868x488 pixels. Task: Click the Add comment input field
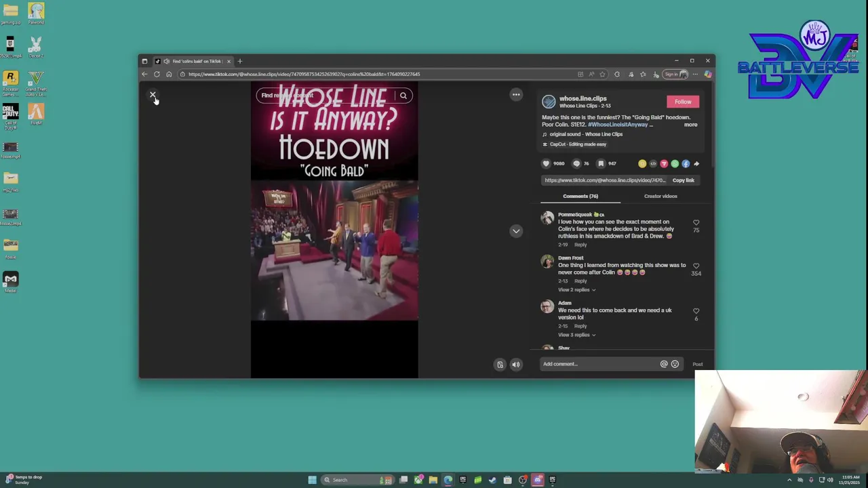click(600, 364)
